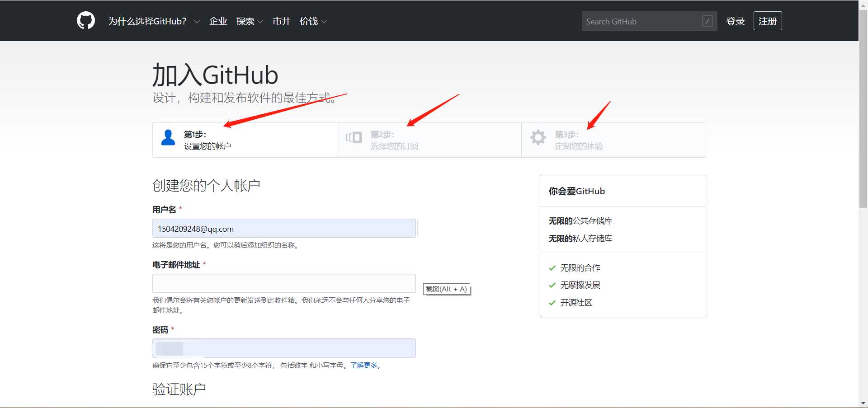Click the 密码 input field
868x408 pixels.
click(284, 348)
